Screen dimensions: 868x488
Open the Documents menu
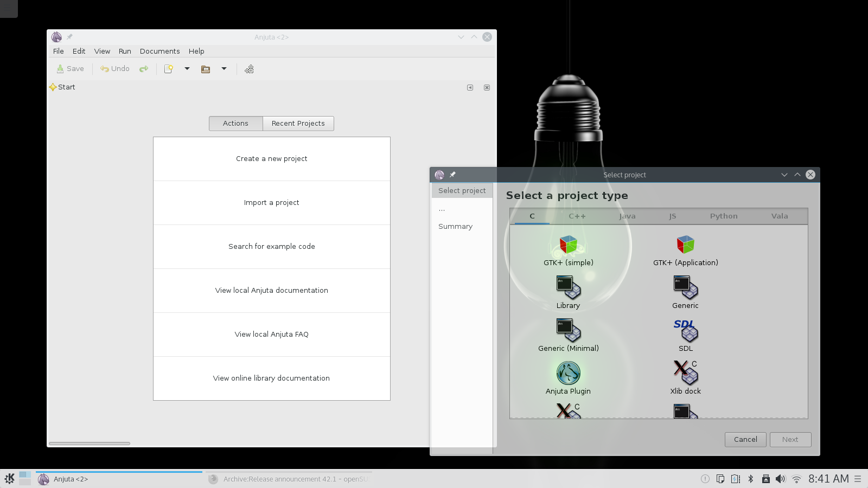pyautogui.click(x=160, y=51)
